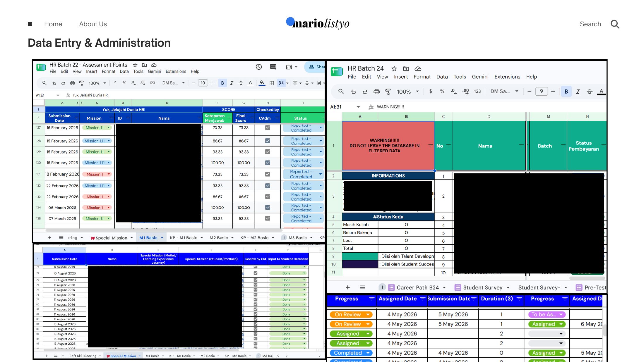Image resolution: width=644 pixels, height=362 pixels.
Task: Click the undo icon in HR Batch 22 toolbar
Action: click(x=54, y=83)
